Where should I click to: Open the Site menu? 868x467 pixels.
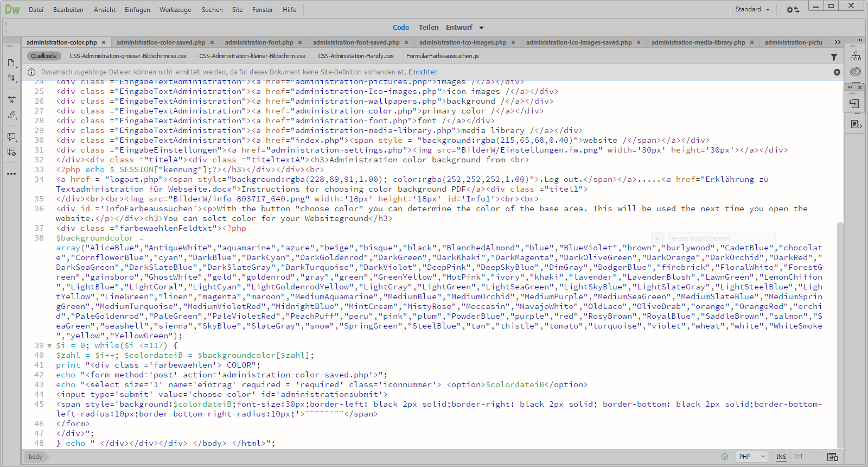click(238, 10)
